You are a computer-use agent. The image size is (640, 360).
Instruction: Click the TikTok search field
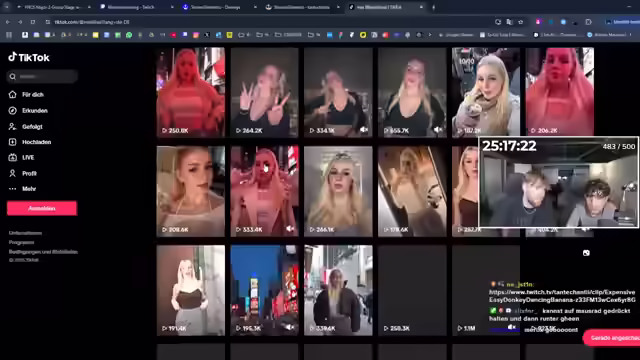pyautogui.click(x=42, y=76)
